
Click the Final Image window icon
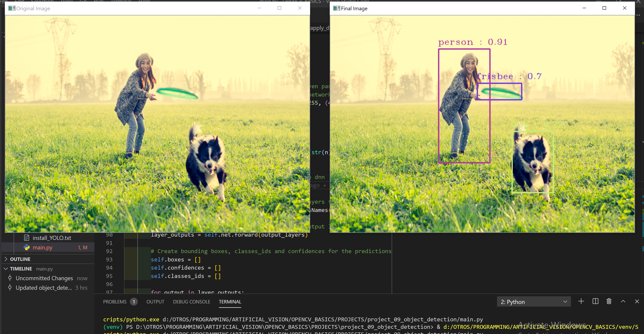click(337, 9)
